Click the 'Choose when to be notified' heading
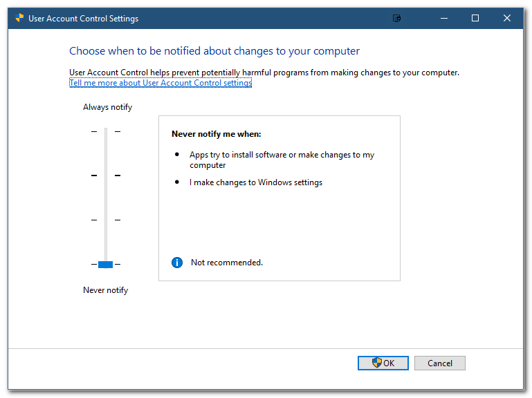This screenshot has height=398, width=532. [x=214, y=51]
